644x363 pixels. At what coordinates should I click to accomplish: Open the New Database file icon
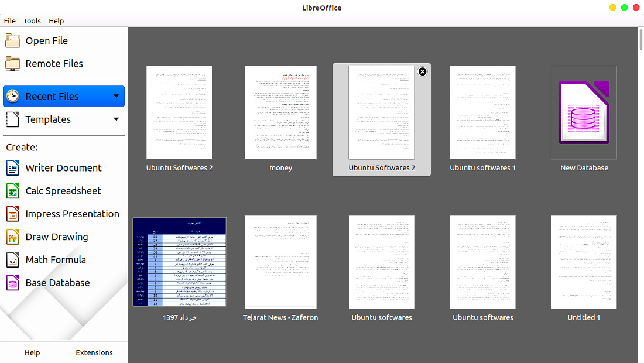pos(584,112)
